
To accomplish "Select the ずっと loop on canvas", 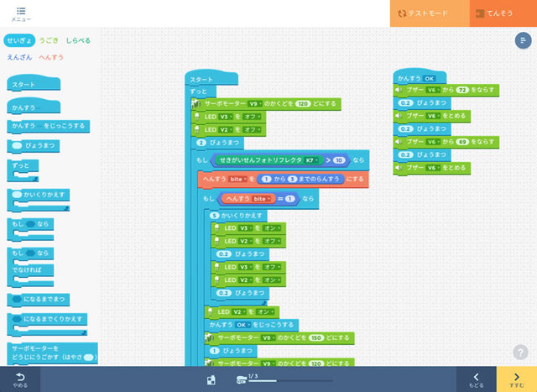I will point(201,91).
